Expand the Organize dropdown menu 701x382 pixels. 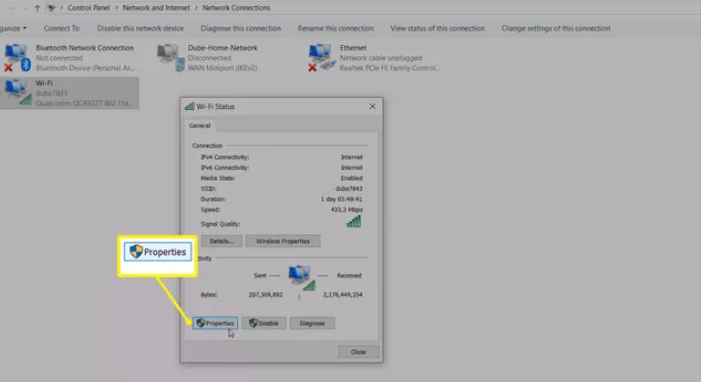[13, 28]
